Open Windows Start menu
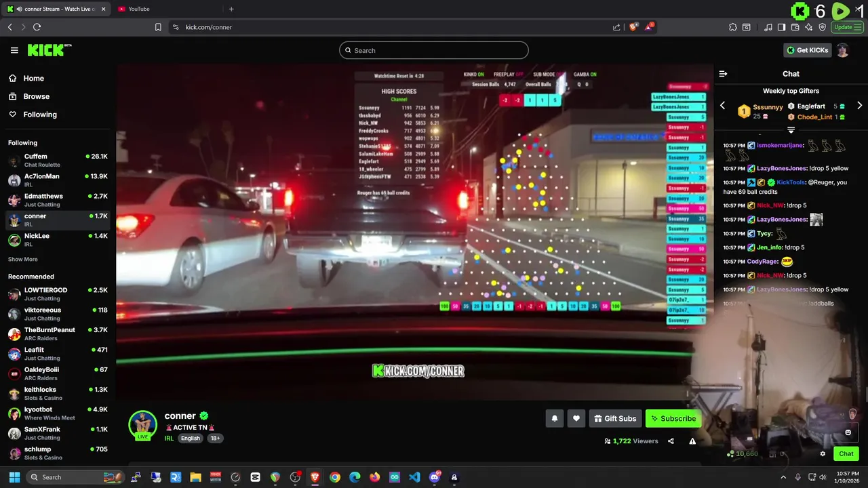Screen dimensions: 868x488 click(13, 477)
